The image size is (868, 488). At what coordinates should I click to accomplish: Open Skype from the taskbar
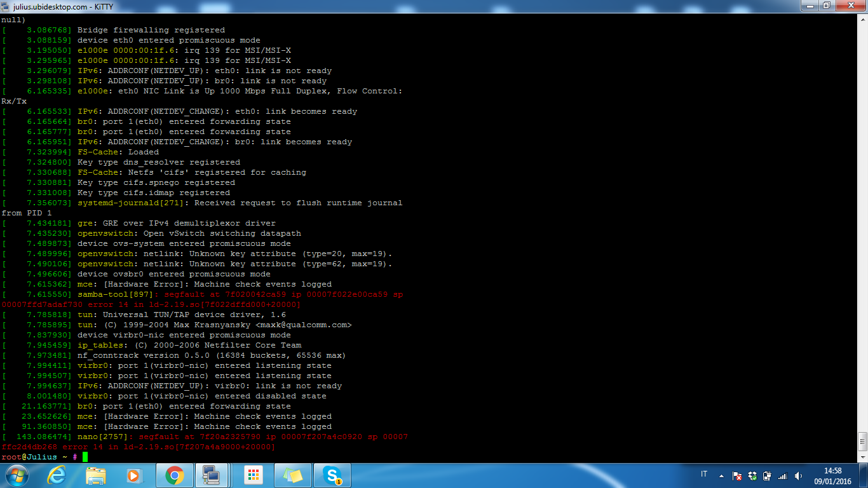tap(332, 475)
